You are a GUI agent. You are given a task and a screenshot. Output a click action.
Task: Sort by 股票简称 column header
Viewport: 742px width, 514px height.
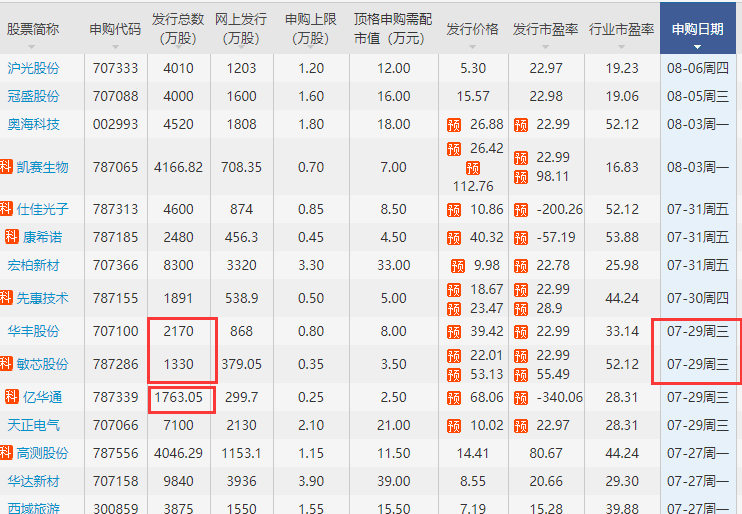pos(33,29)
